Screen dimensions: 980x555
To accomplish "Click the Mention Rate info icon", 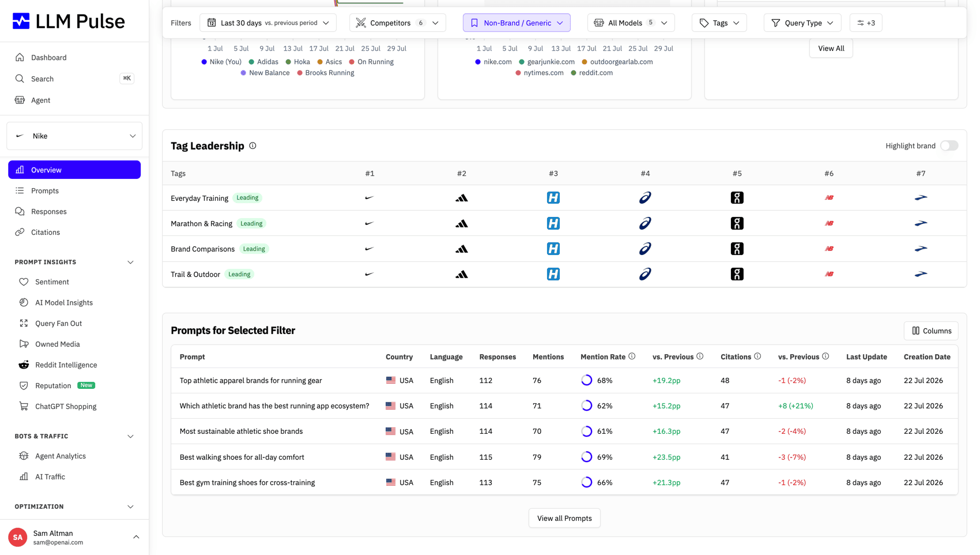I will pos(632,357).
